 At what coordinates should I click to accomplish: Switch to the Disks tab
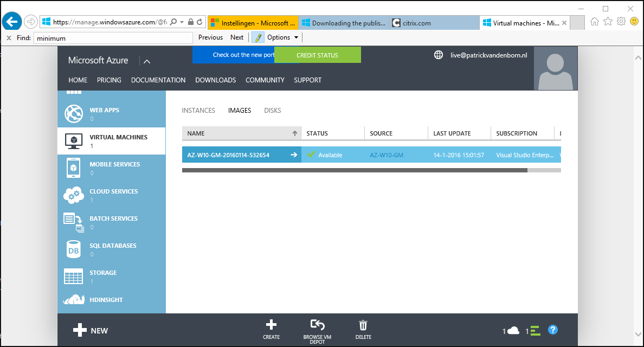[273, 111]
